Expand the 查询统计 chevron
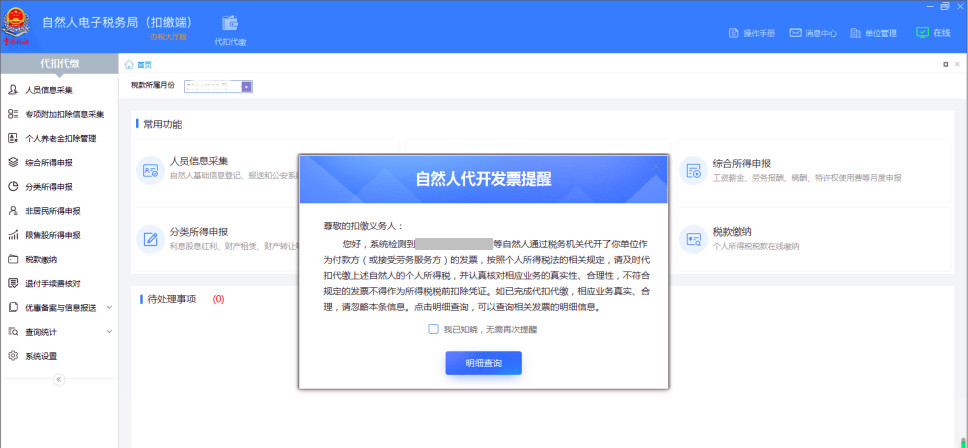Viewport: 968px width, 448px height. tap(109, 331)
